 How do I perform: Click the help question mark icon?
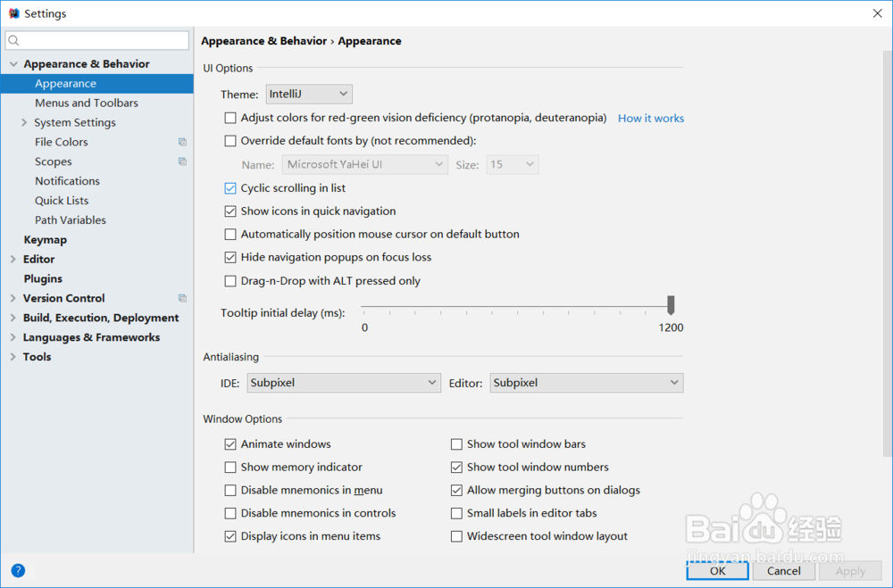(x=18, y=570)
